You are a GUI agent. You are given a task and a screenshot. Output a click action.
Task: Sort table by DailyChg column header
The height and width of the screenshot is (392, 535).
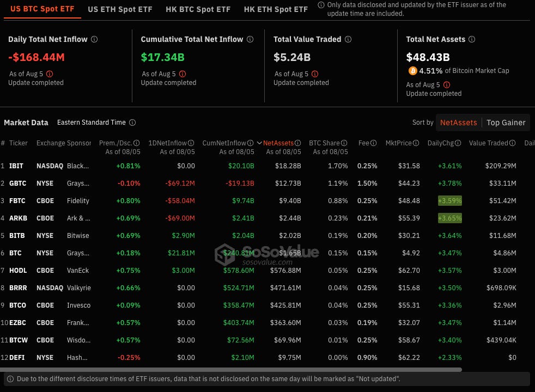(441, 143)
